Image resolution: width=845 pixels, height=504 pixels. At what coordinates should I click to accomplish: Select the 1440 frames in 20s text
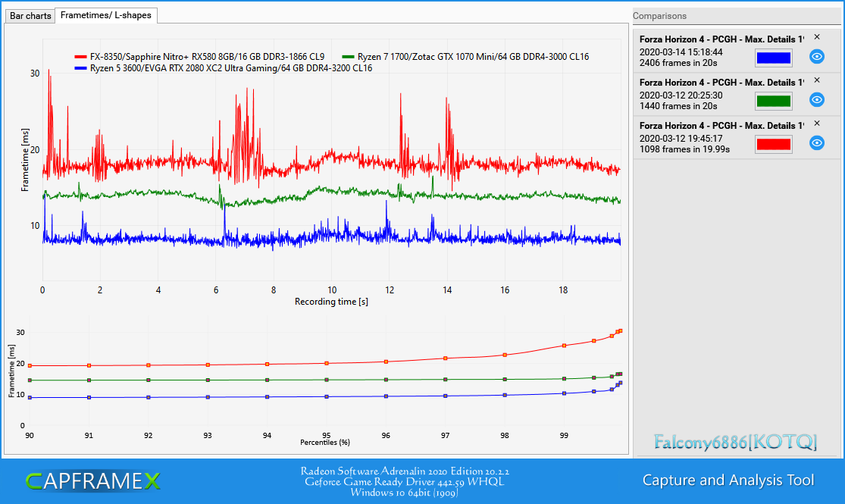pos(678,106)
